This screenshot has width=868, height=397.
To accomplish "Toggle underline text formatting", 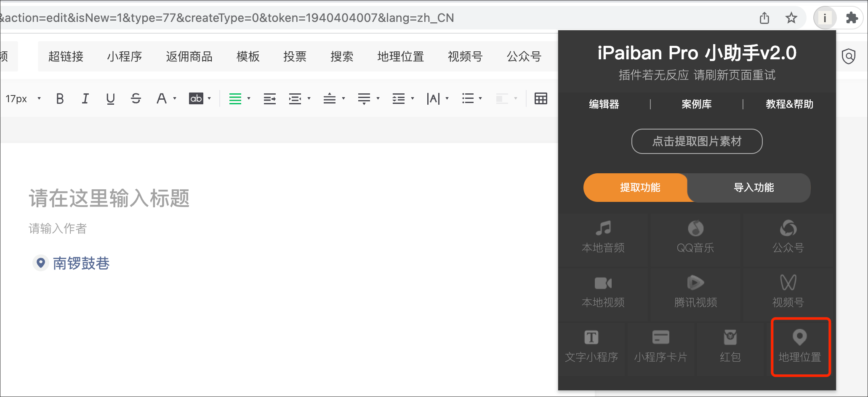I will click(110, 99).
